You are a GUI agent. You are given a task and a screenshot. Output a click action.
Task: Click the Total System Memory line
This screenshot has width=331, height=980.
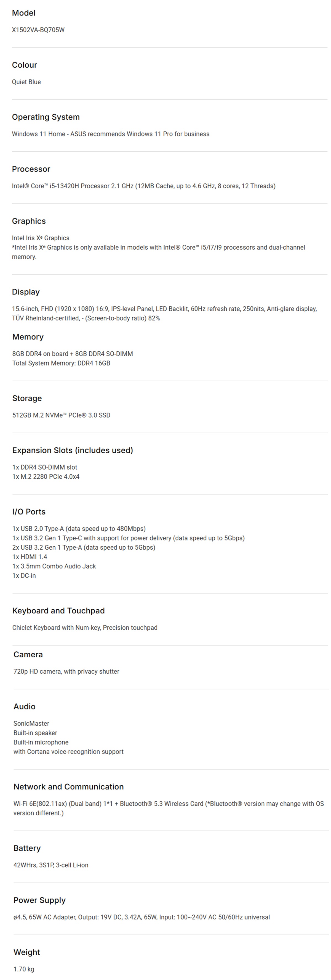[61, 363]
